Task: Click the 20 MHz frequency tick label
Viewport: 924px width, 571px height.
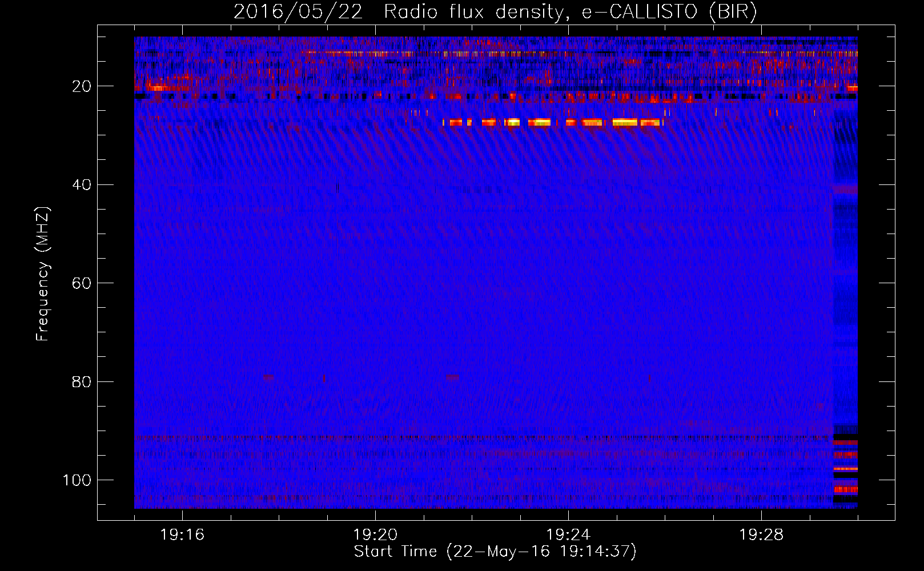Action: click(82, 86)
